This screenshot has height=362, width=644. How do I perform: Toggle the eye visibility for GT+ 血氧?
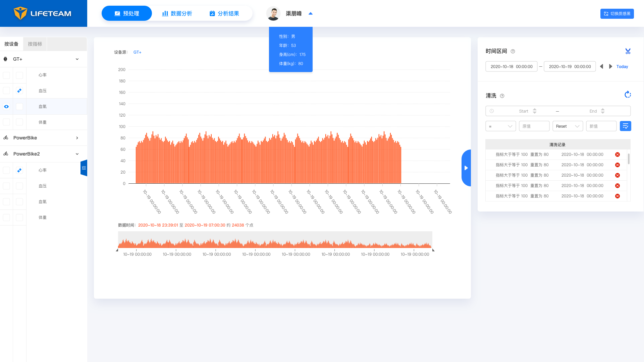6,107
